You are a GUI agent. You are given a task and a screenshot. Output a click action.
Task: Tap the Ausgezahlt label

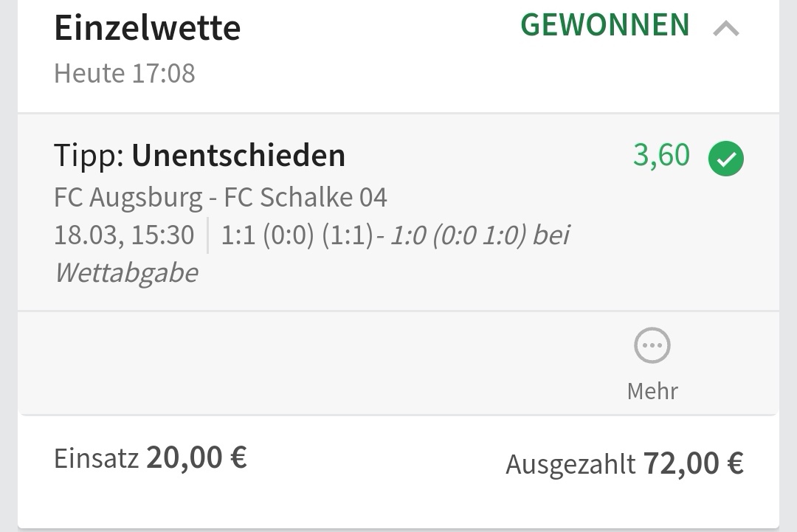coord(570,464)
